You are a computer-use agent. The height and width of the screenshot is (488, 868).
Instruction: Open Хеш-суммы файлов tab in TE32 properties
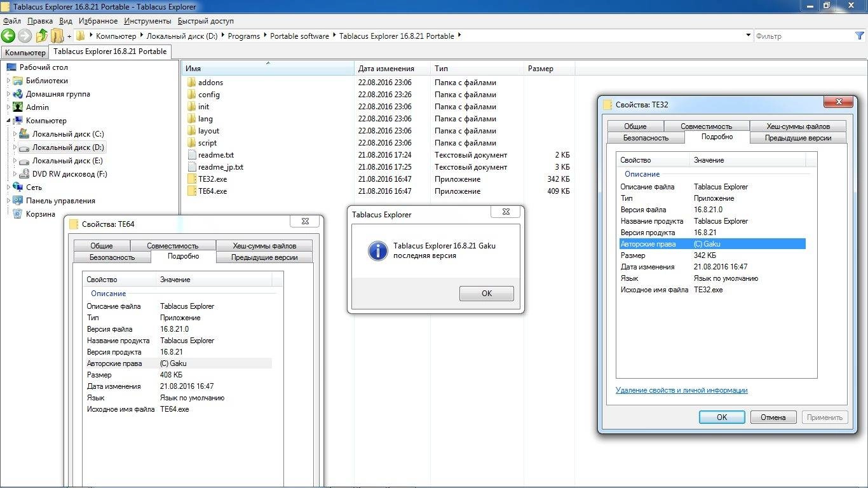coord(798,126)
